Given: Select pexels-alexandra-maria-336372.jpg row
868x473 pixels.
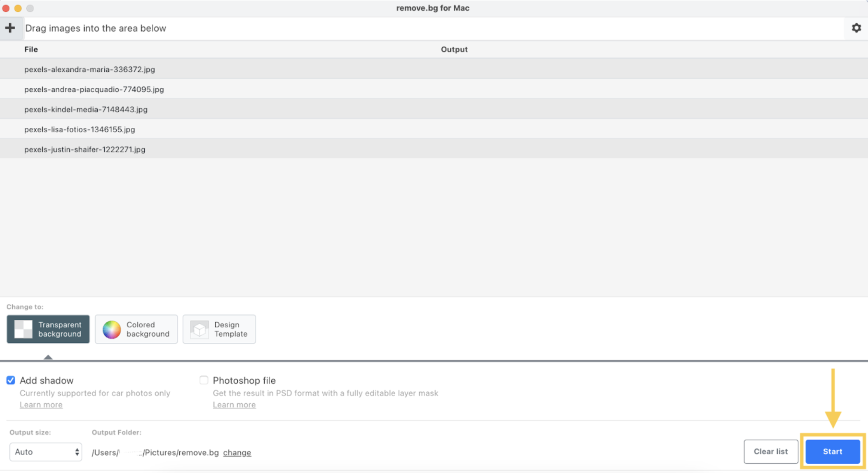Looking at the screenshot, I should (434, 69).
